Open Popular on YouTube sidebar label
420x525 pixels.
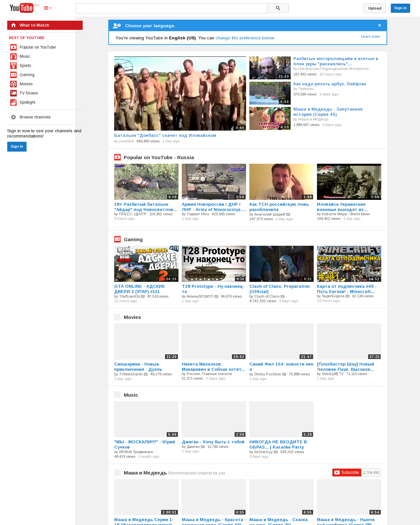(x=38, y=47)
